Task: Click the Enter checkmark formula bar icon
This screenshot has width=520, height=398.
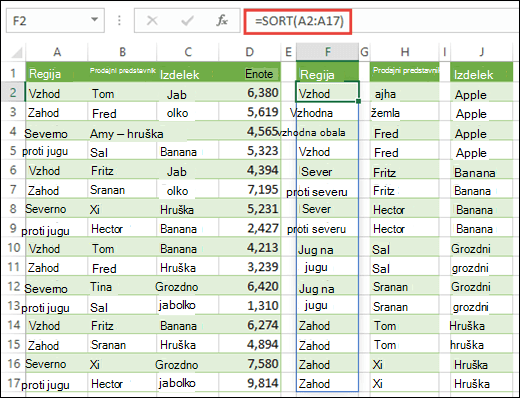Action: pyautogui.click(x=187, y=21)
